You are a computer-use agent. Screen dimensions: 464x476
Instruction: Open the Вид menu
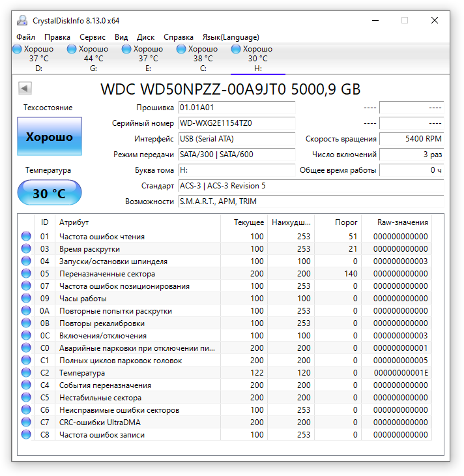click(121, 37)
